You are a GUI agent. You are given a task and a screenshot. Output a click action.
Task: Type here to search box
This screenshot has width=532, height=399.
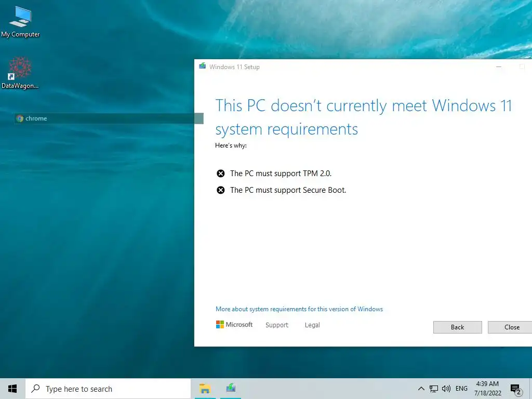(108, 389)
